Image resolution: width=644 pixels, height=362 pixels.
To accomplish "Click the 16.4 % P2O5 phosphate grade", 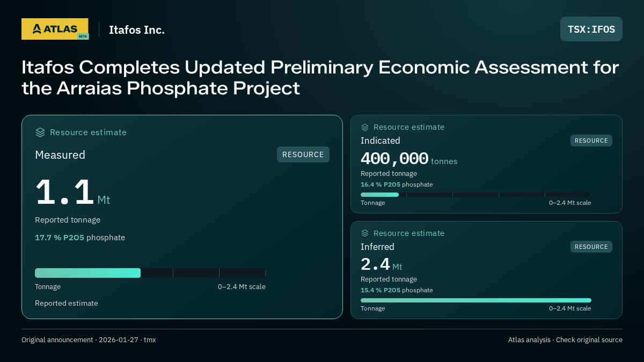I will point(397,184).
